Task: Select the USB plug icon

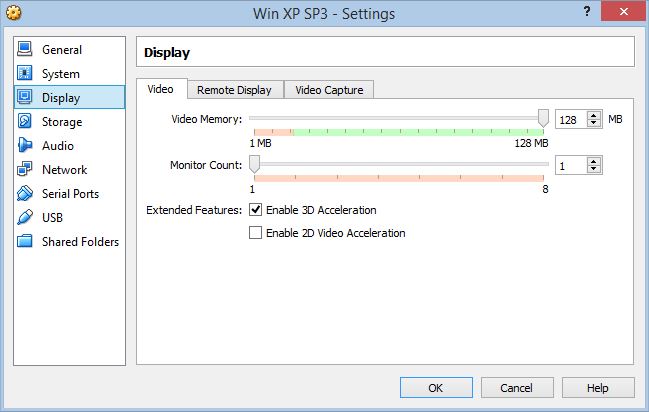Action: tap(24, 217)
